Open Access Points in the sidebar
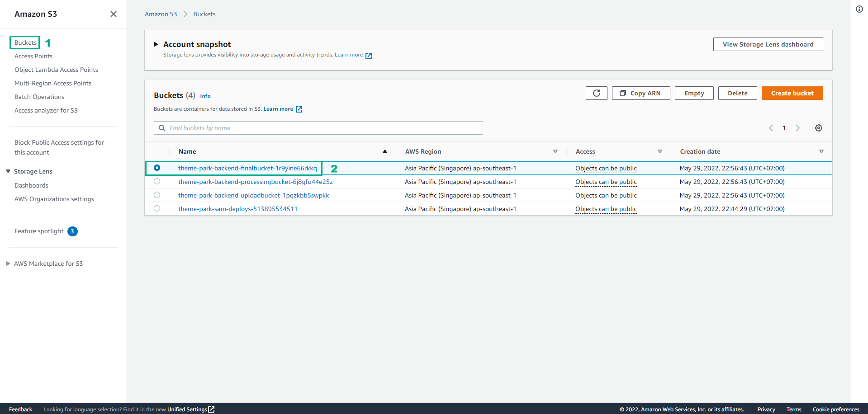 [x=33, y=56]
